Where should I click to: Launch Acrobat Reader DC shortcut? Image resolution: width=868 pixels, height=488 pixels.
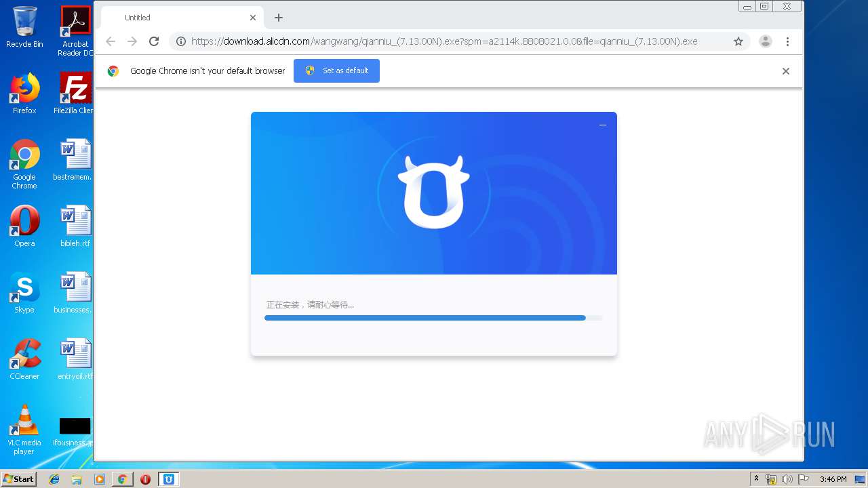(x=75, y=31)
